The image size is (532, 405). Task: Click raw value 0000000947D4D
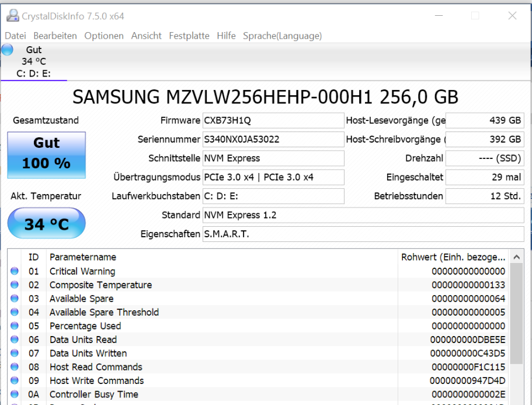468,381
